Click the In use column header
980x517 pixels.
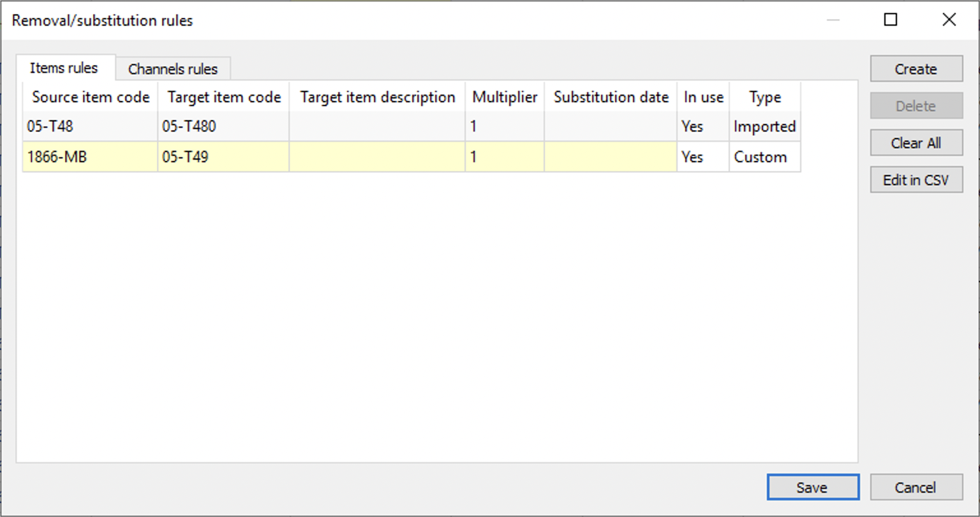[x=703, y=97]
